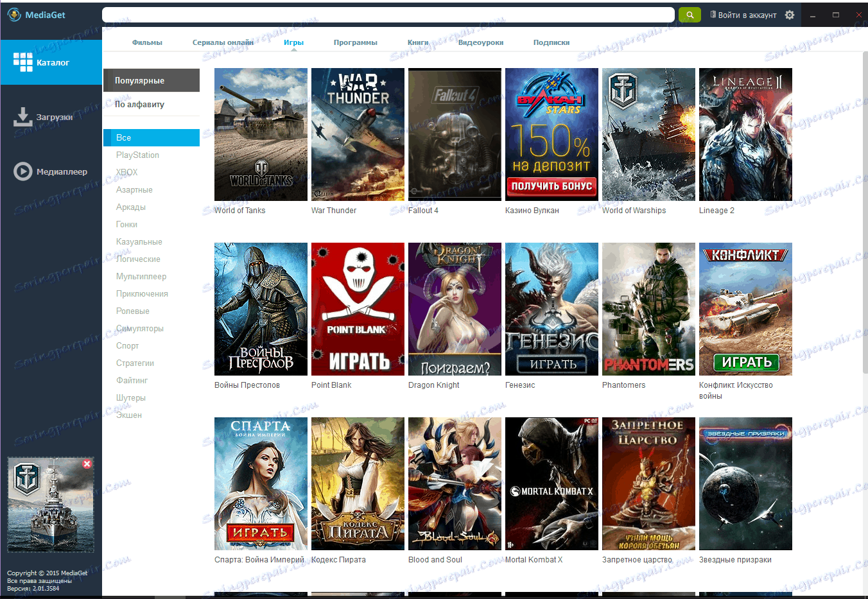The image size is (868, 599).
Task: Filter games by PlayStation
Action: [x=137, y=155]
